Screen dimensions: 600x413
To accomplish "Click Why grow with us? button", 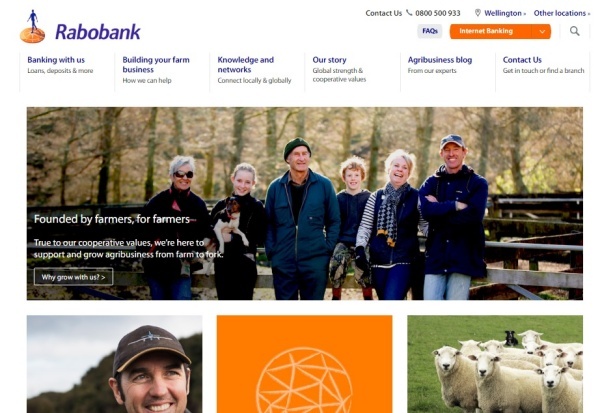I will coord(73,277).
